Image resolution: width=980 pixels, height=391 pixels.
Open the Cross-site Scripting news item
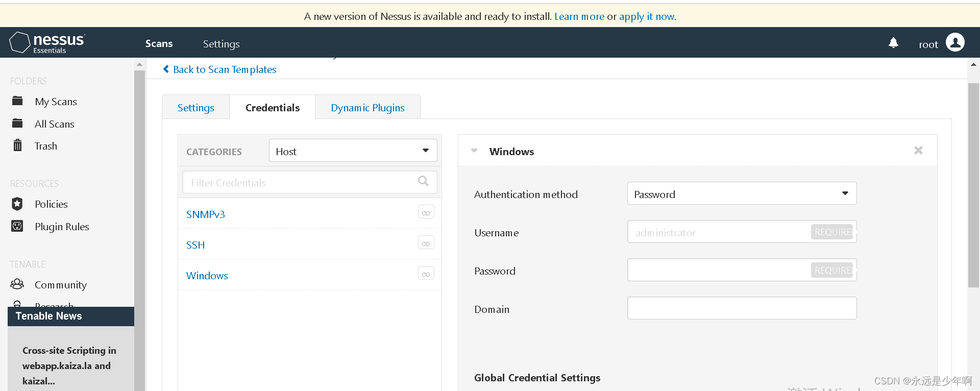coord(69,365)
